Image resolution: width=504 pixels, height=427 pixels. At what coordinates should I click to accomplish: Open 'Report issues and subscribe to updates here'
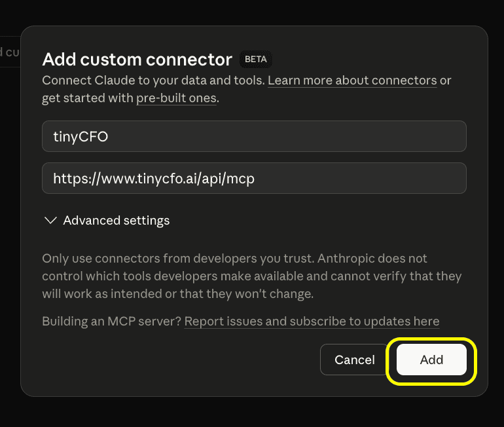pyautogui.click(x=312, y=321)
